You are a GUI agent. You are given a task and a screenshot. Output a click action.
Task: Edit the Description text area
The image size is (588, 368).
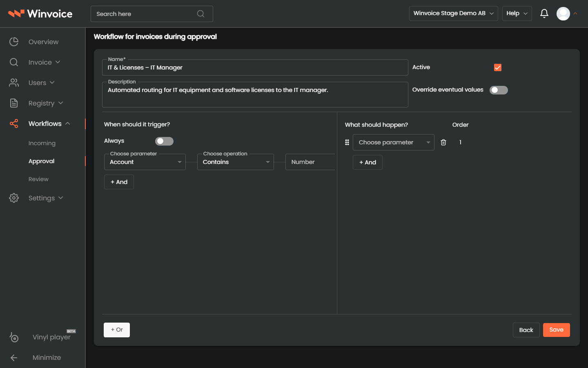[x=255, y=94]
